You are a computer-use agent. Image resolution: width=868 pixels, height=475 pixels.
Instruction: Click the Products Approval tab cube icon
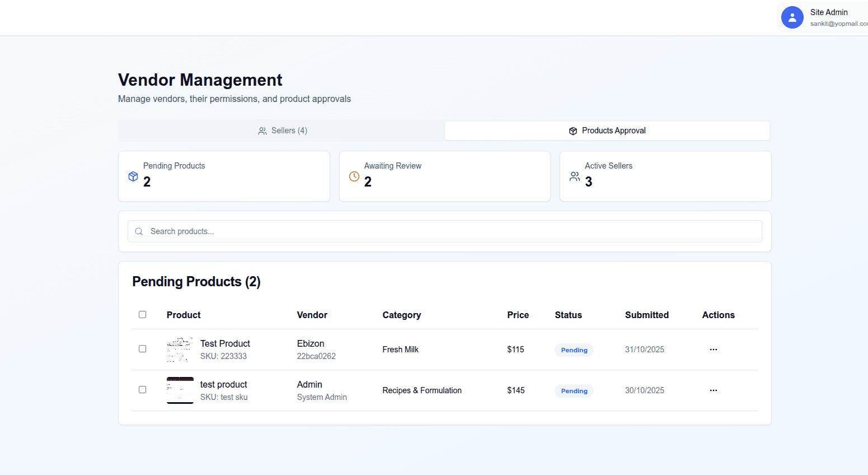[x=573, y=131]
